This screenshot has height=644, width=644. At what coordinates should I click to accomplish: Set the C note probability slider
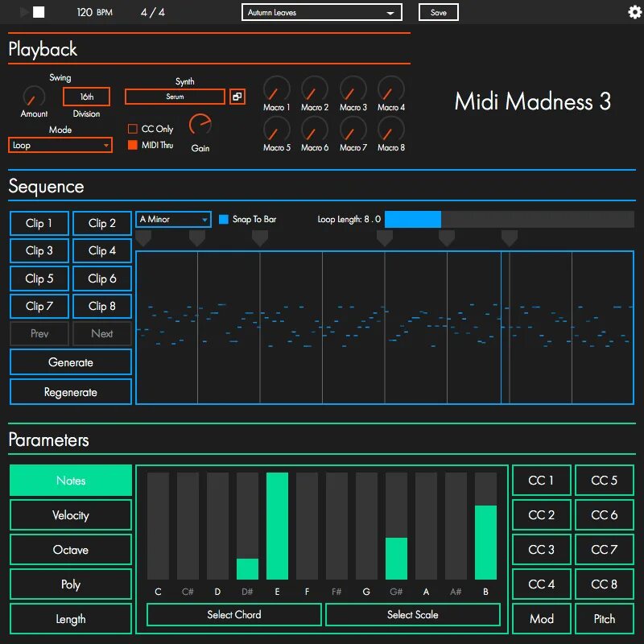[158, 526]
